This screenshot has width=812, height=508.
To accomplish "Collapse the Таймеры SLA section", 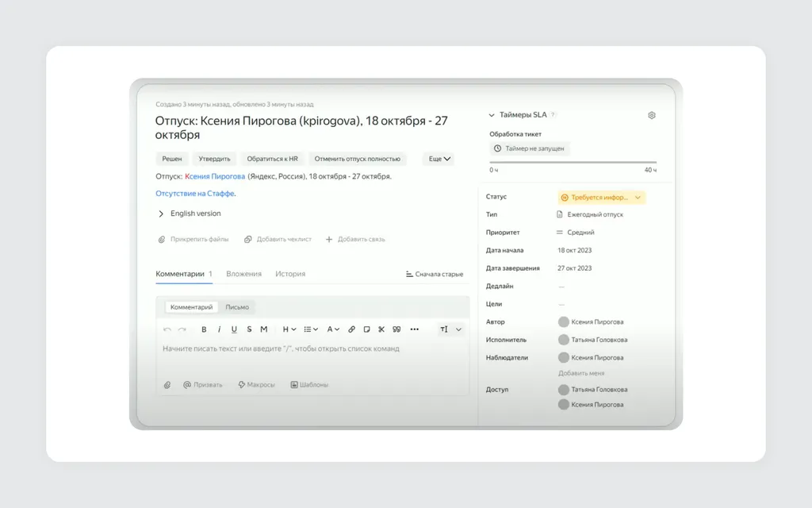I will (492, 115).
